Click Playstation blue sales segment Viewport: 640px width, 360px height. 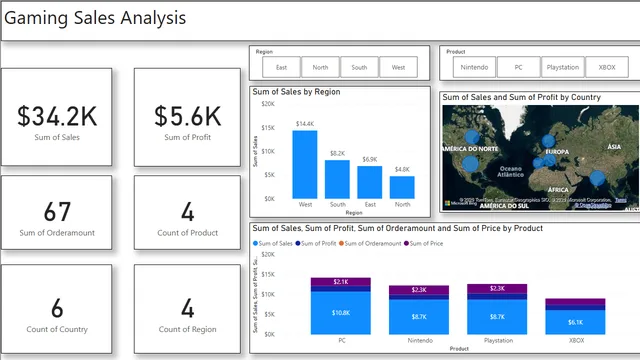coord(497,317)
